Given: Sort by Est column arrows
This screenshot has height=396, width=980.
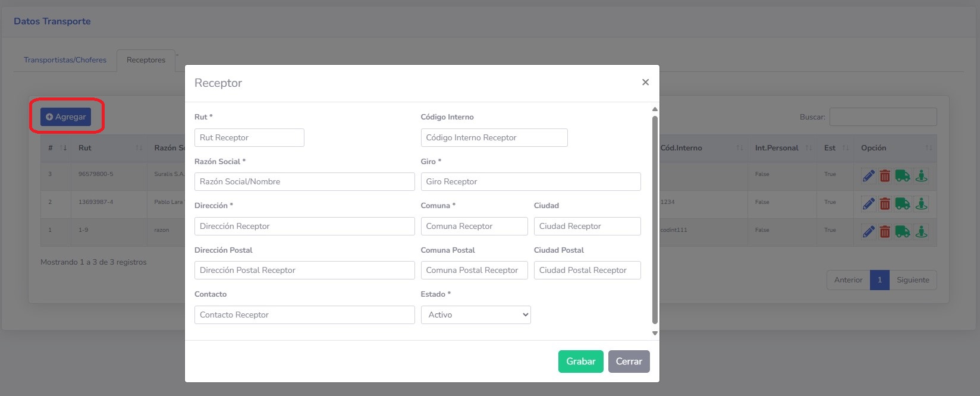Looking at the screenshot, I should (846, 148).
